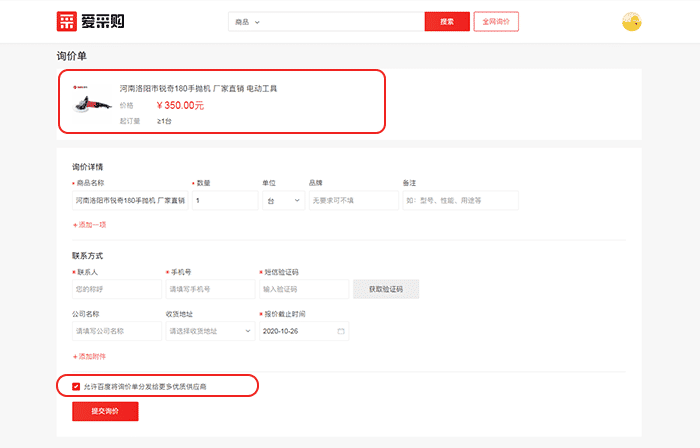Expand the 商品 search category dropdown
The image size is (700, 448).
[247, 21]
